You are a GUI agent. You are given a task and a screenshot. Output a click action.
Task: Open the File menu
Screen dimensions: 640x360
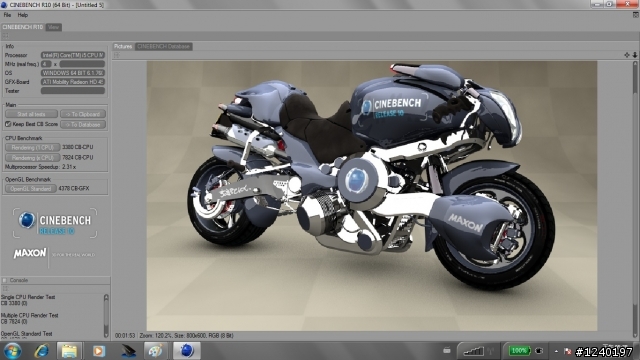[x=7, y=15]
